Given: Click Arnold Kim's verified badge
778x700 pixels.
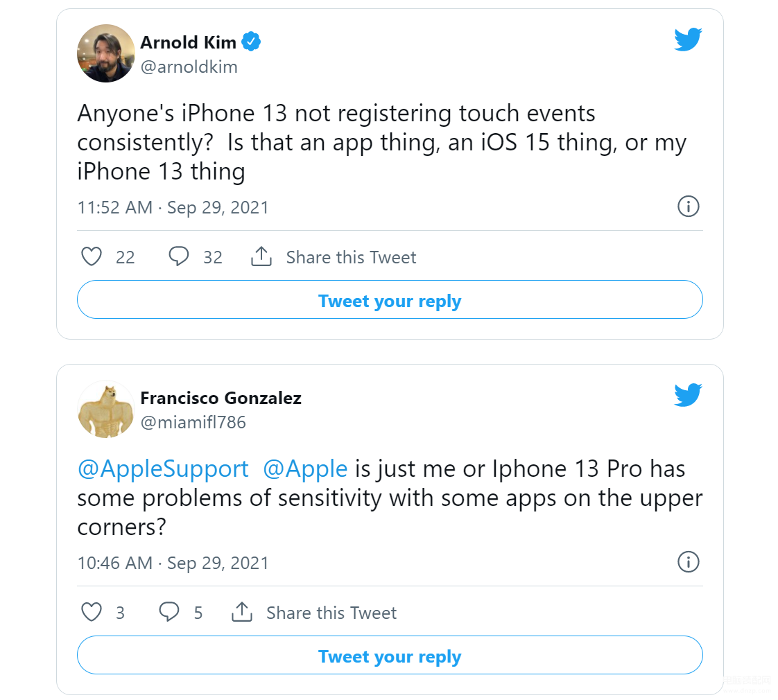Looking at the screenshot, I should tap(251, 42).
